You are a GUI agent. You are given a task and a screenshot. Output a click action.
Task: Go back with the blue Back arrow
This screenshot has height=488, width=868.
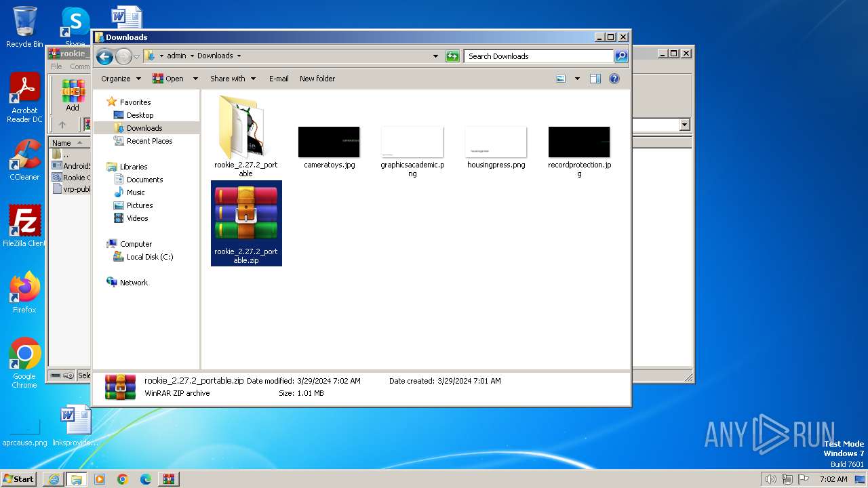104,56
